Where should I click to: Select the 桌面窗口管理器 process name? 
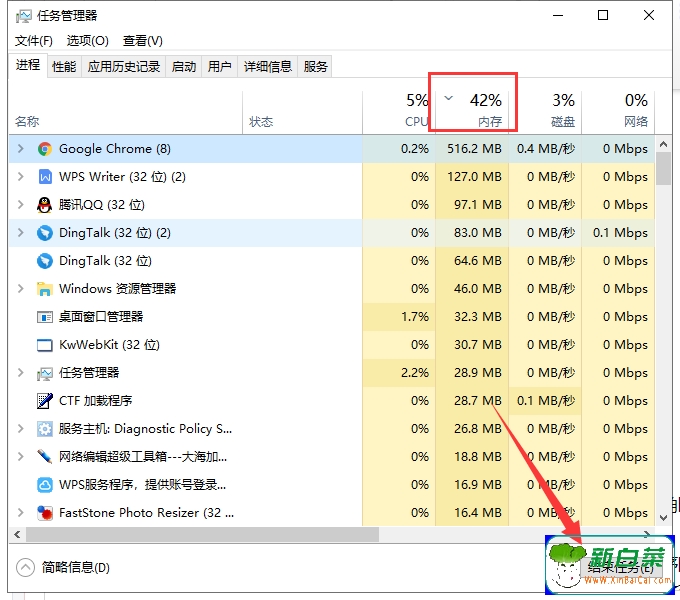(x=101, y=317)
